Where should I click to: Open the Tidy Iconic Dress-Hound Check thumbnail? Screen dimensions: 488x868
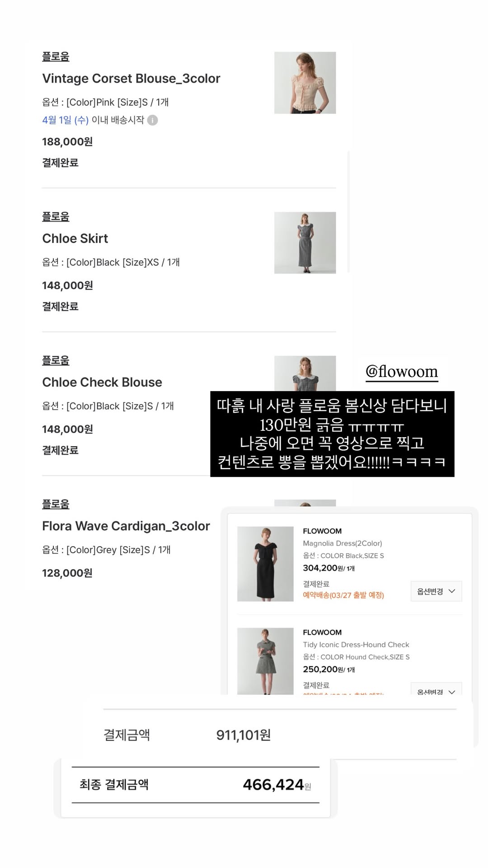point(265,661)
